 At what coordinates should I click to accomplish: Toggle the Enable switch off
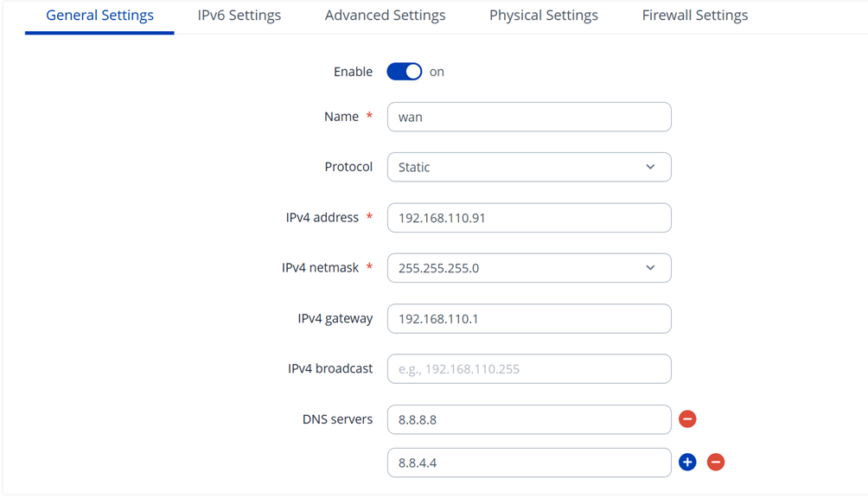pos(404,72)
